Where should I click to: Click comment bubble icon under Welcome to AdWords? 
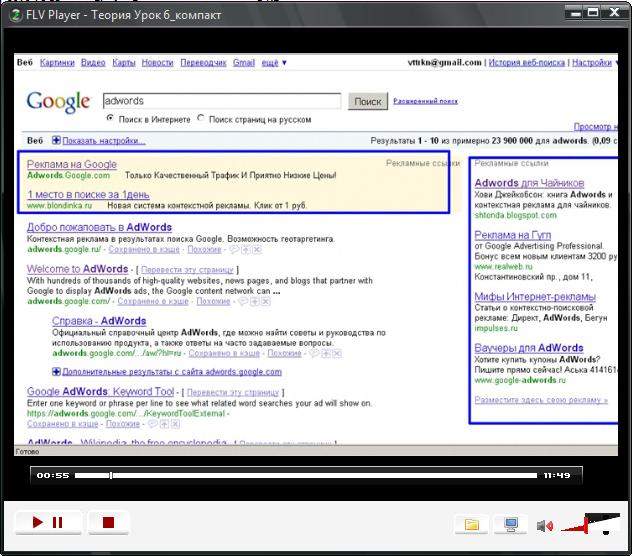243,301
